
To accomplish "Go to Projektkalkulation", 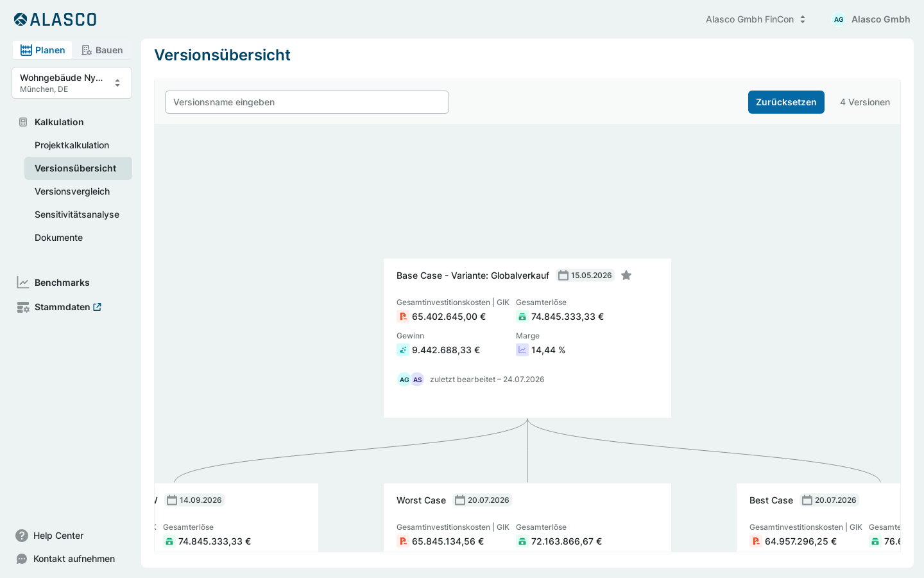I will pos(72,145).
